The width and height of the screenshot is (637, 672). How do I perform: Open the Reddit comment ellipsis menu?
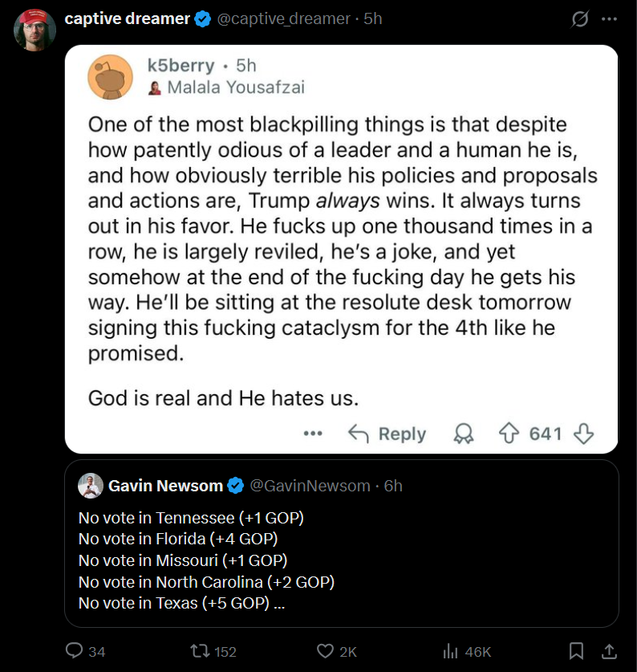pyautogui.click(x=313, y=434)
